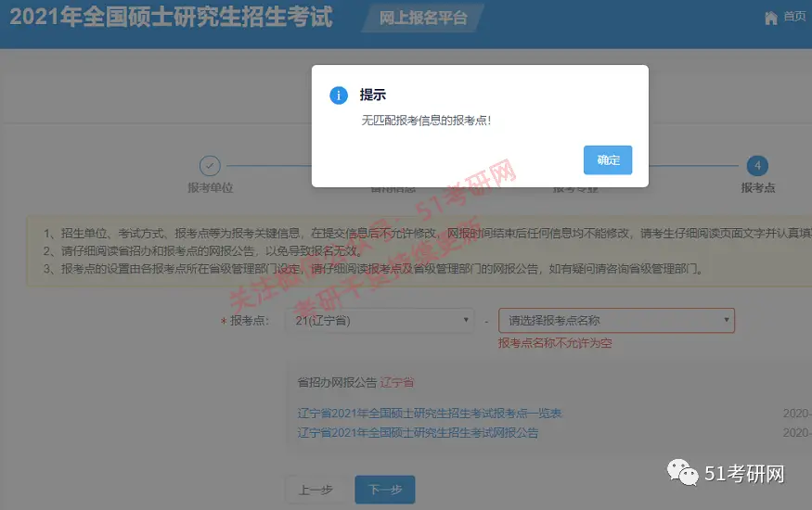This screenshot has width=812, height=510.
Task: Click the * 报考点: field label
Action: 244,321
